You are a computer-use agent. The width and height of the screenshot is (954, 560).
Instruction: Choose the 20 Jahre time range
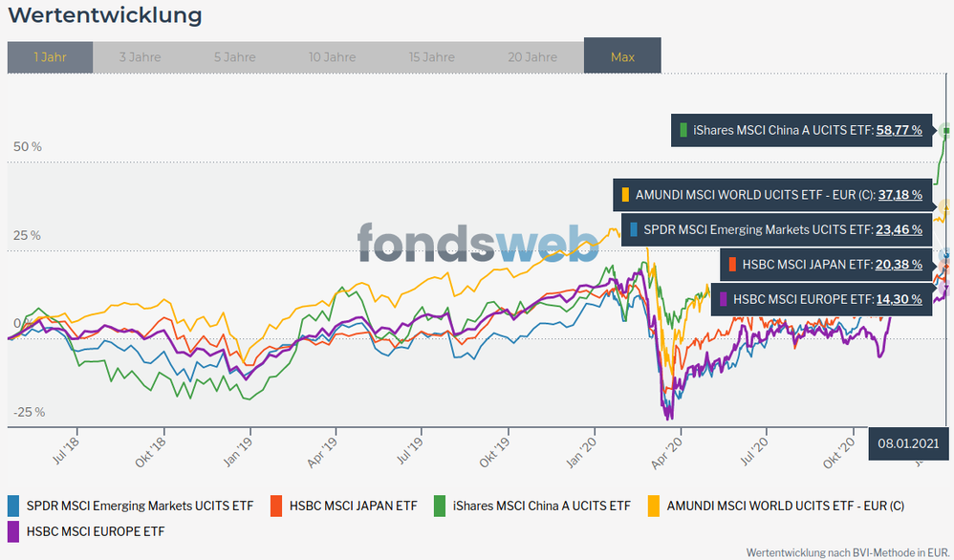click(532, 57)
